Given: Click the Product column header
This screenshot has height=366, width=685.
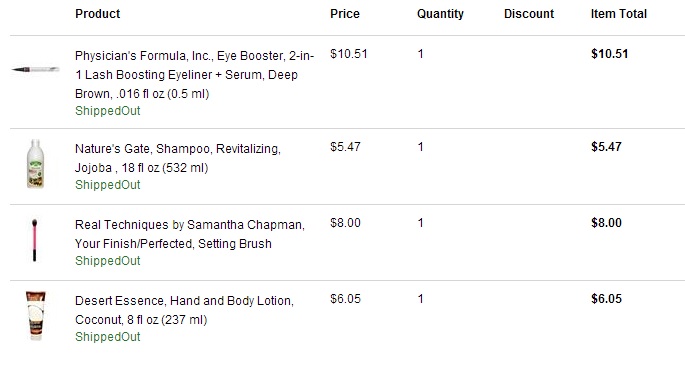Looking at the screenshot, I should coord(97,14).
